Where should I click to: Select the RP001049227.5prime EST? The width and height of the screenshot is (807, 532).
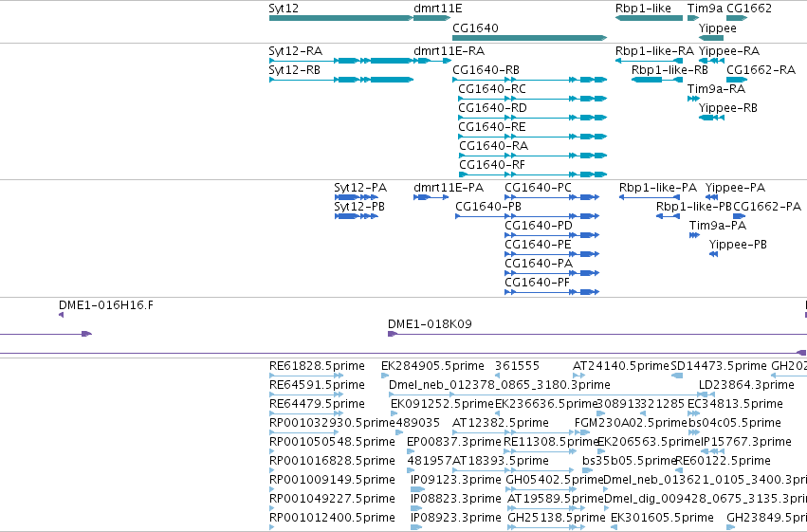tap(272, 509)
